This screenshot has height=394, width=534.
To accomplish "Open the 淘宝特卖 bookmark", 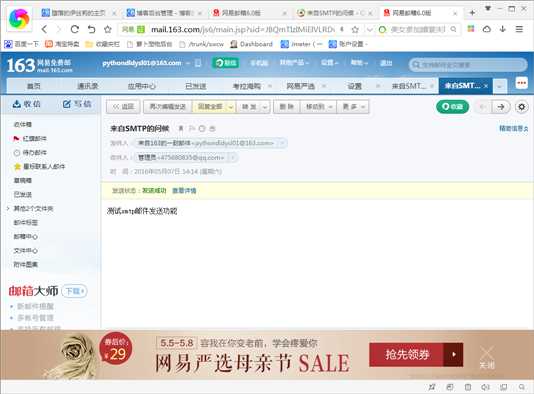I will point(62,44).
